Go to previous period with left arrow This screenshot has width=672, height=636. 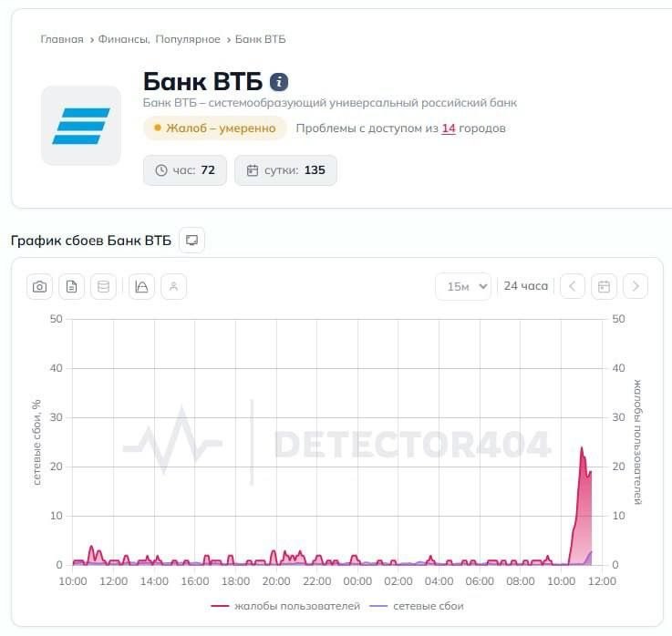point(572,286)
